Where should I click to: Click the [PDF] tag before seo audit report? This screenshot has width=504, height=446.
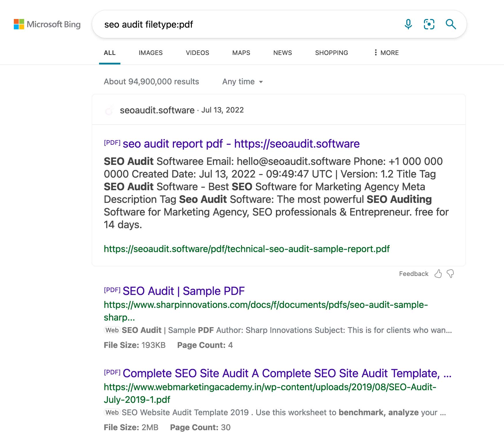pyautogui.click(x=112, y=142)
